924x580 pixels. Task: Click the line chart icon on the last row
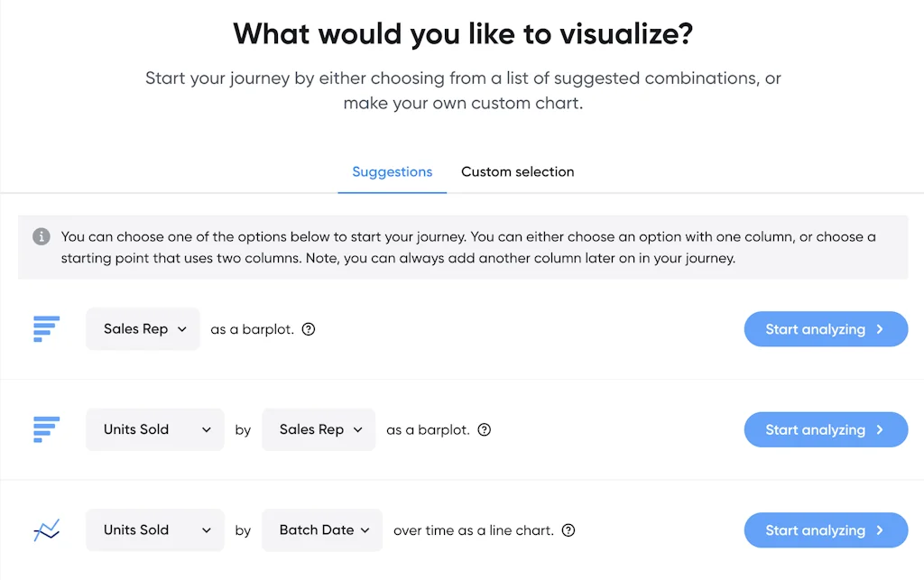tap(46, 530)
